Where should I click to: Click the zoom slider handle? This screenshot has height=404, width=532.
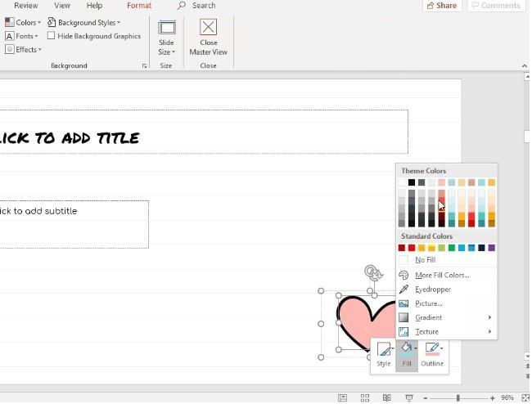coord(458,398)
